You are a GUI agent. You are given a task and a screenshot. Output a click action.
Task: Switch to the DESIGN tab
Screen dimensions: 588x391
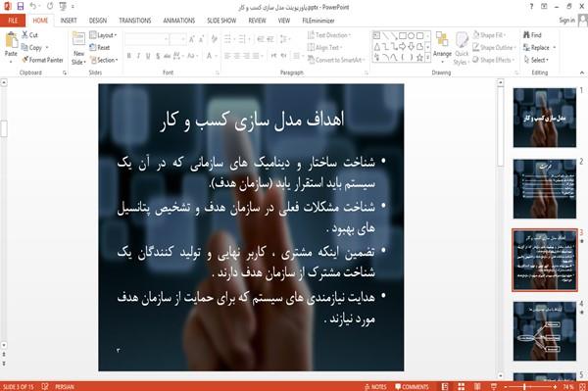(98, 21)
